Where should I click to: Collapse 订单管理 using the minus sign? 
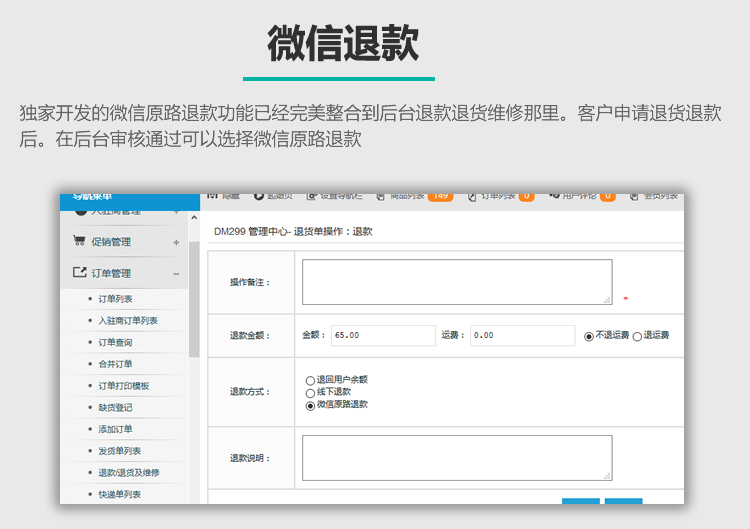point(176,274)
